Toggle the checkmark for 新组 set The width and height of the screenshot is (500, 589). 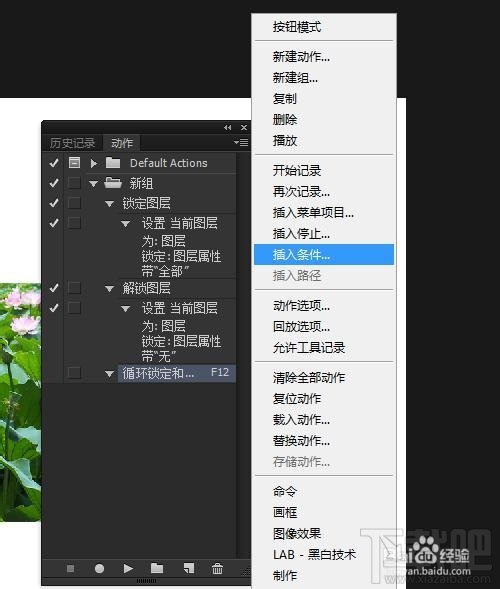click(54, 183)
